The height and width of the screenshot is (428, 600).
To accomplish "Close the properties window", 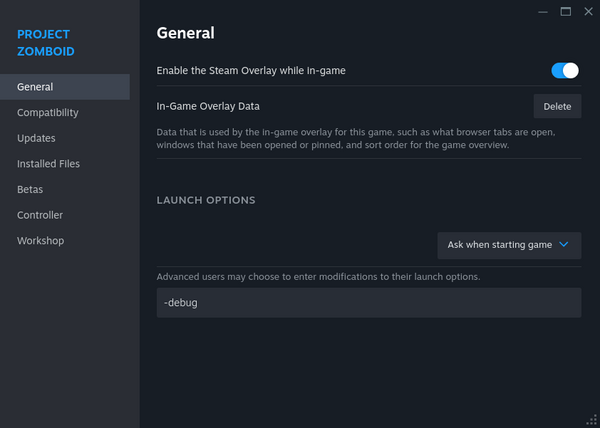I will [x=587, y=11].
